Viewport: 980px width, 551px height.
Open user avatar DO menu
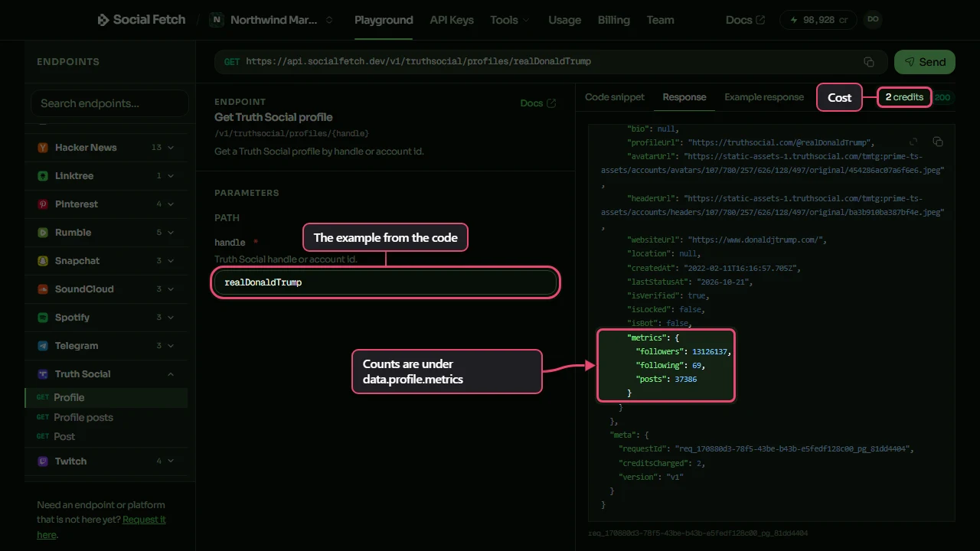tap(873, 20)
